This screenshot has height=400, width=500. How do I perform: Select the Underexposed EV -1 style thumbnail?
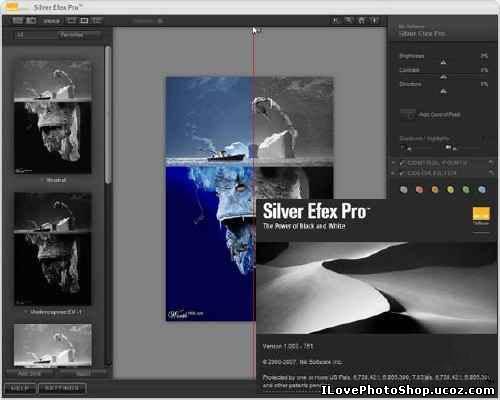pyautogui.click(x=53, y=249)
